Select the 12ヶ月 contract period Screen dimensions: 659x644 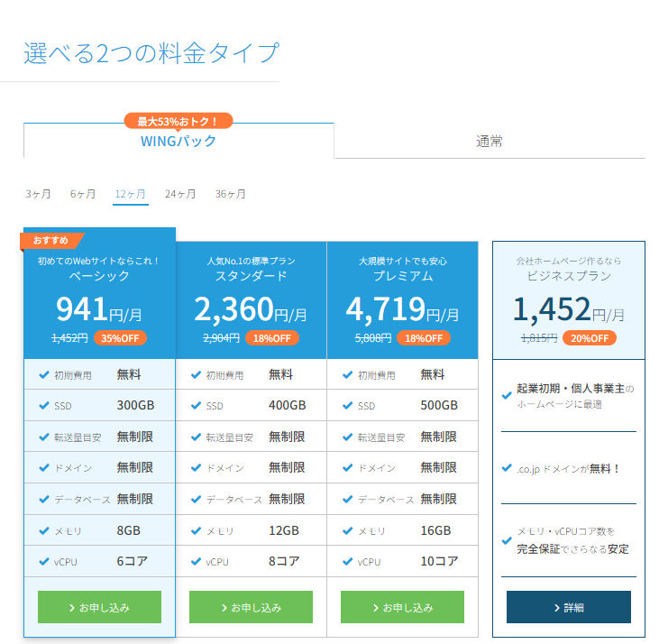tap(130, 194)
